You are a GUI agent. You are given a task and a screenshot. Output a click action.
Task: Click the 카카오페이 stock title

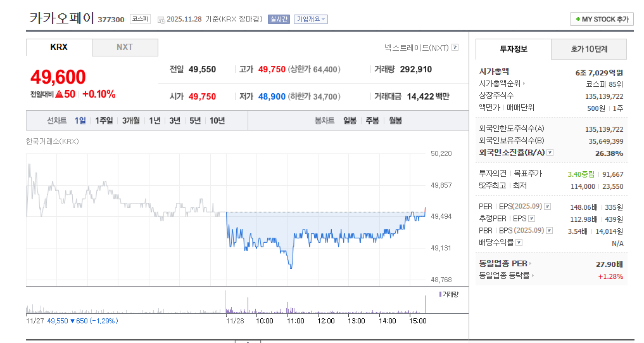coord(61,18)
